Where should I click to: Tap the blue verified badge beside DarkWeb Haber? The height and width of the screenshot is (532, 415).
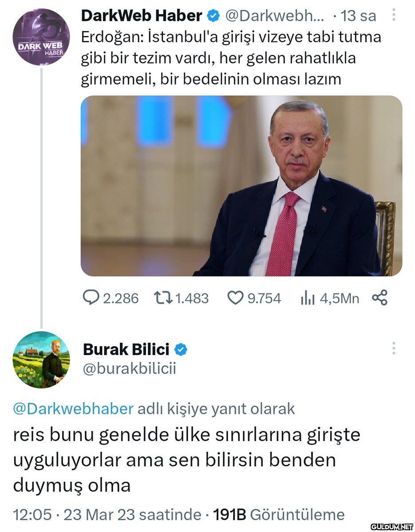coord(214,16)
